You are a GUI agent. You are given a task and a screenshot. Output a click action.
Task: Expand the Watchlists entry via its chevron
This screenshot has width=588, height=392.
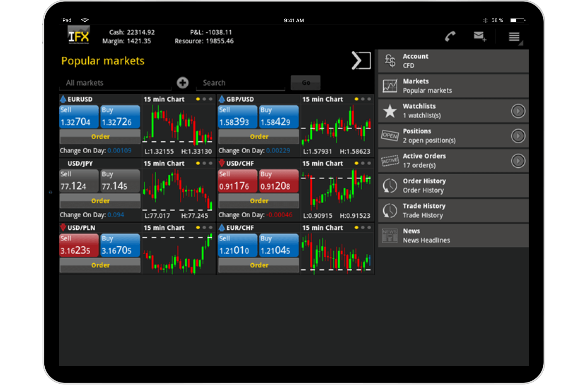click(518, 111)
